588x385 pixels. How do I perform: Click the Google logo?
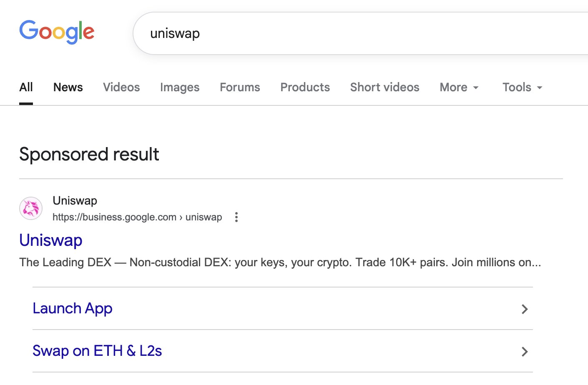pos(57,32)
